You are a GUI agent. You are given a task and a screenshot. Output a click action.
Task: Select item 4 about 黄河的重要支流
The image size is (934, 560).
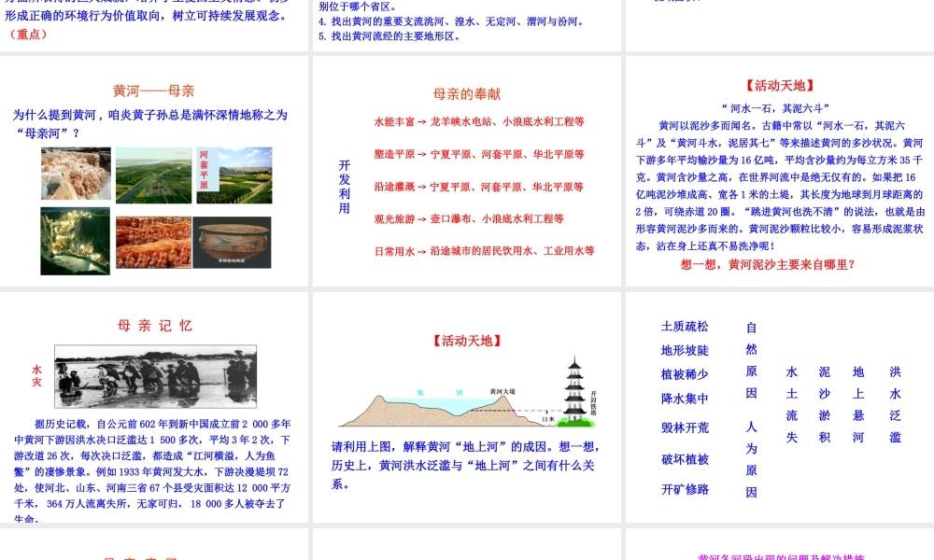[x=451, y=21]
